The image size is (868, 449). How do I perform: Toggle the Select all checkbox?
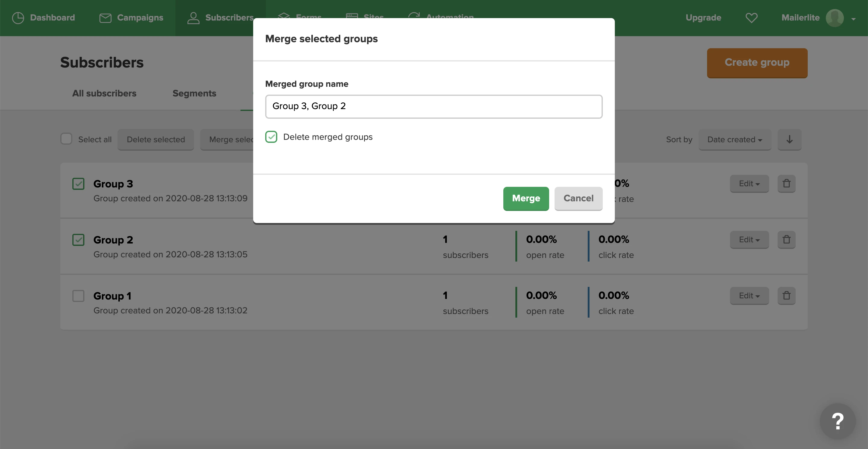(66, 139)
